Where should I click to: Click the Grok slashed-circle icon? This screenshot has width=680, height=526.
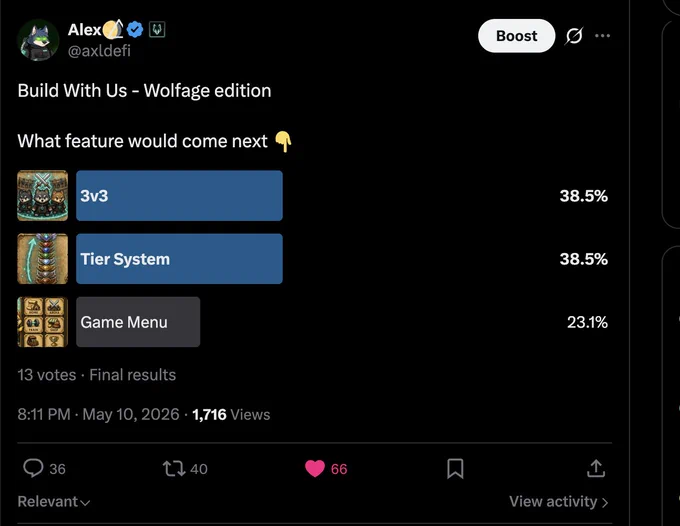(574, 36)
